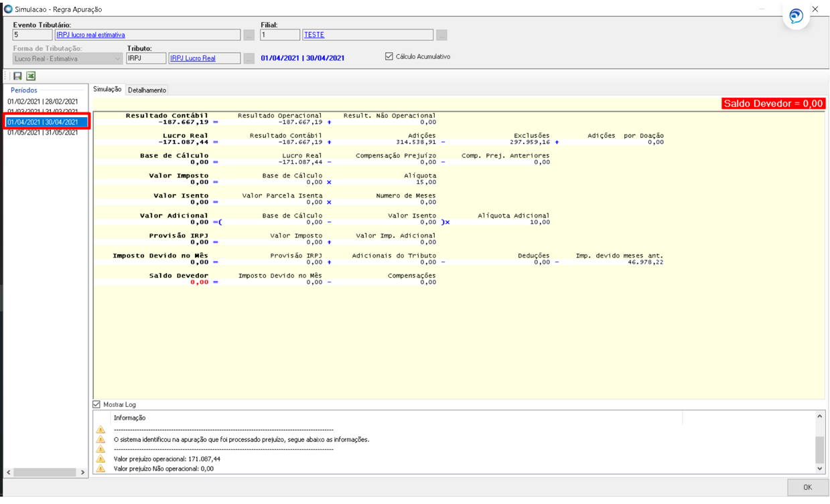Screen dimensions: 830x504
Task: Click the Lucro Real result -171.087,44 in bold
Action: click(183, 142)
